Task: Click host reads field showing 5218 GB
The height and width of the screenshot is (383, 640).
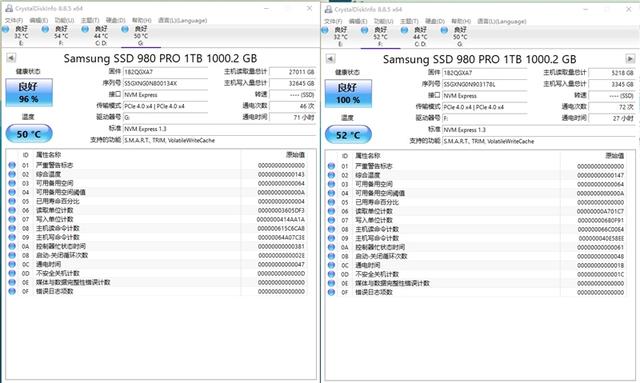Action: click(612, 73)
